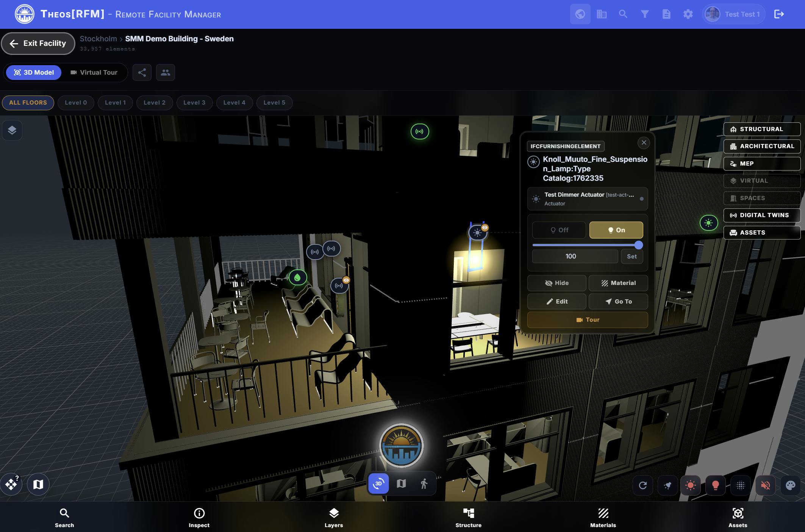Click the green water drop marker
805x532 pixels.
pos(298,278)
